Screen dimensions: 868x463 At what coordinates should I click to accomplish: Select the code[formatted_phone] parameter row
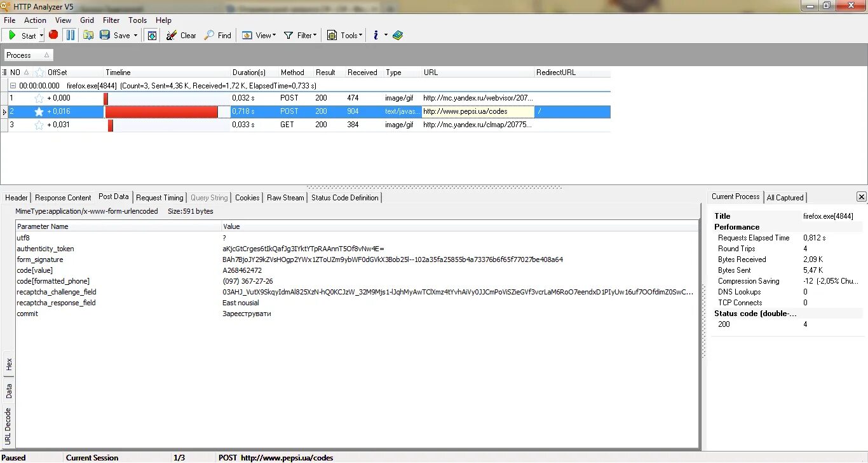tap(357, 281)
